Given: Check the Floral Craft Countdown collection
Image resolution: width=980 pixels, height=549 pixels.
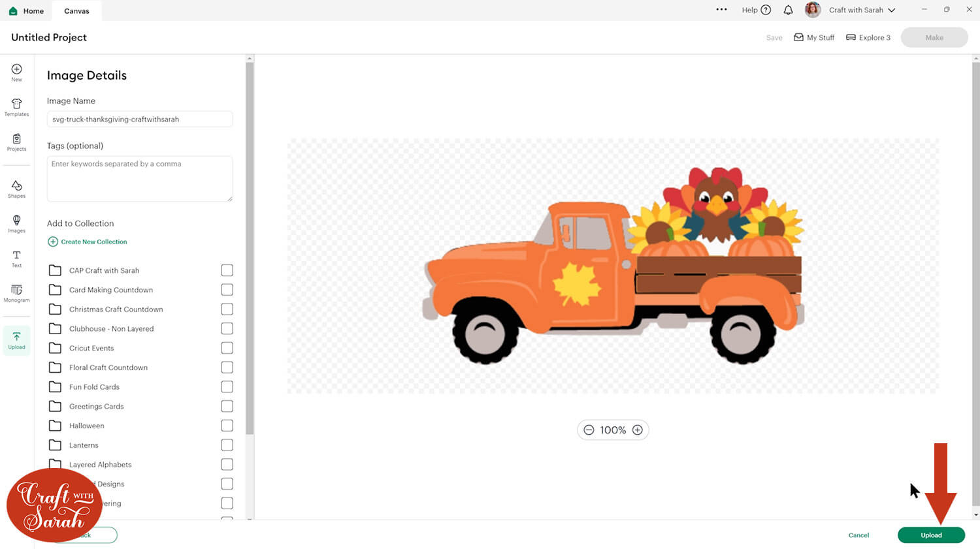Looking at the screenshot, I should click(227, 367).
